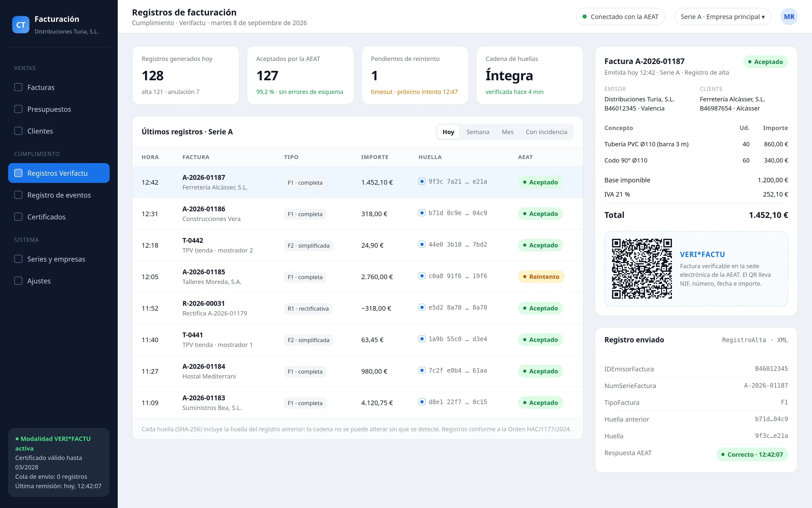Switch to the Semana tab

click(x=478, y=132)
